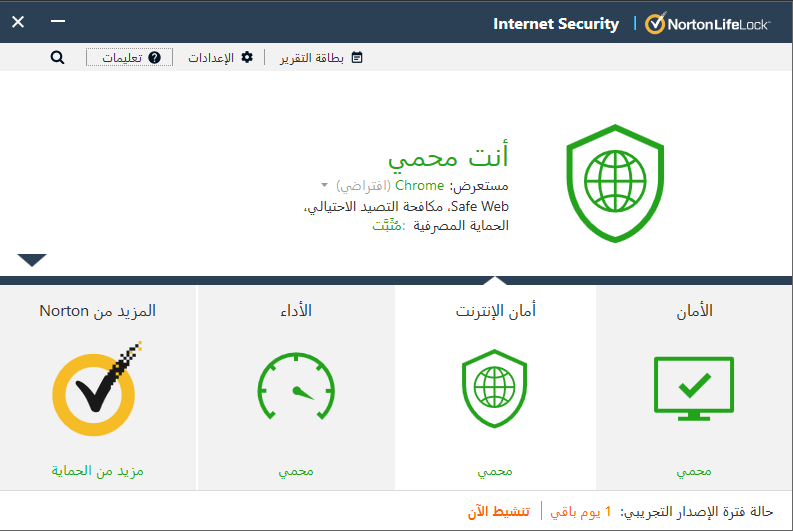The height and width of the screenshot is (531, 793).
Task: Click محمي status under الأمان
Action: tap(694, 471)
